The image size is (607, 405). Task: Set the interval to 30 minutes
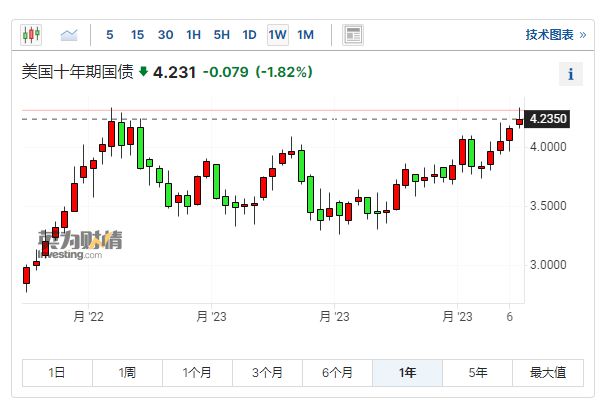165,35
